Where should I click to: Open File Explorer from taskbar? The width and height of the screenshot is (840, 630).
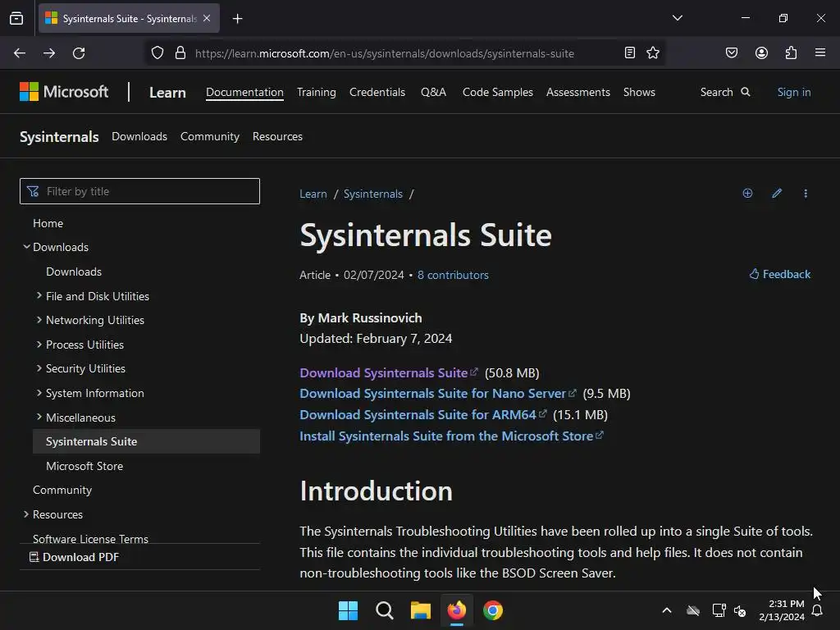click(x=421, y=610)
